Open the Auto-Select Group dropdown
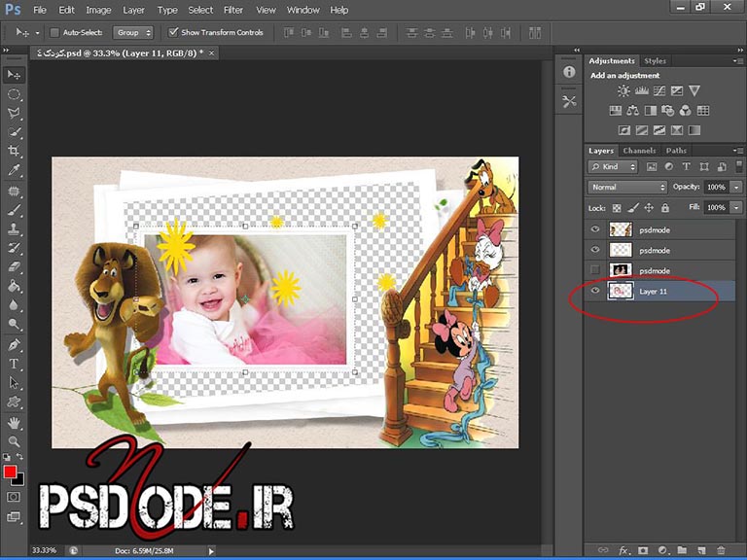 [133, 32]
